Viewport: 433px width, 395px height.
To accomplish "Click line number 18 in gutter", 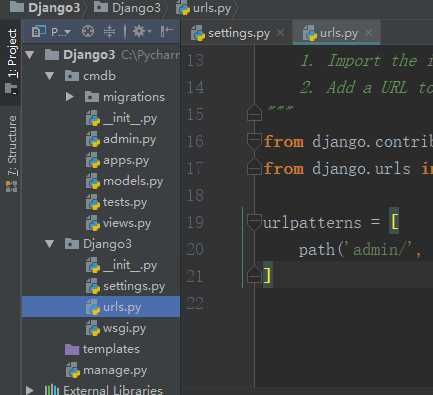I will [195, 195].
